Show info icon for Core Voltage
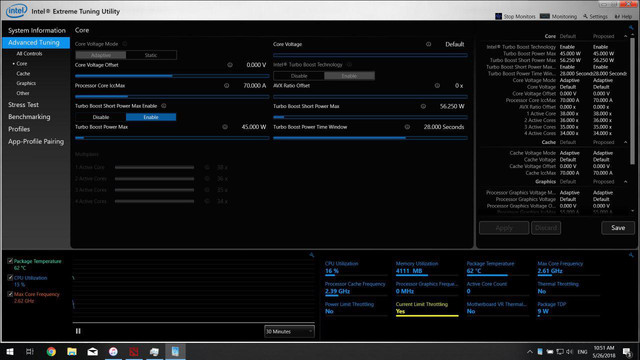640x360 pixels. tap(429, 44)
